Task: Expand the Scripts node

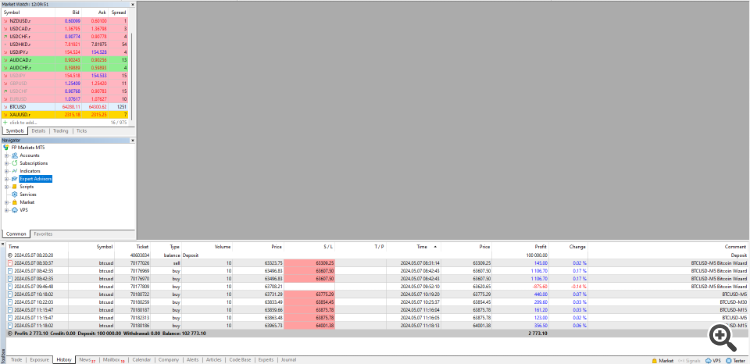Action: 7,187
